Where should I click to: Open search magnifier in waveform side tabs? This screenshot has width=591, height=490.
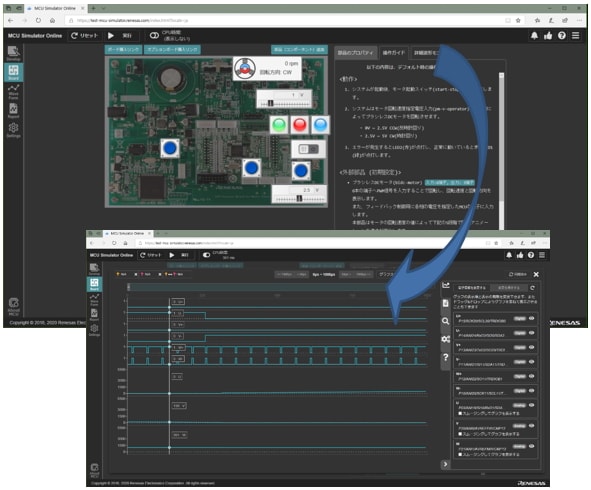pos(446,321)
